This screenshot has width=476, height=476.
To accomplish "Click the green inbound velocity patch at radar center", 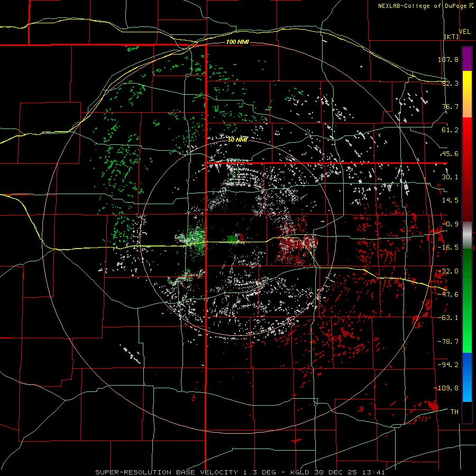I will coord(233,239).
